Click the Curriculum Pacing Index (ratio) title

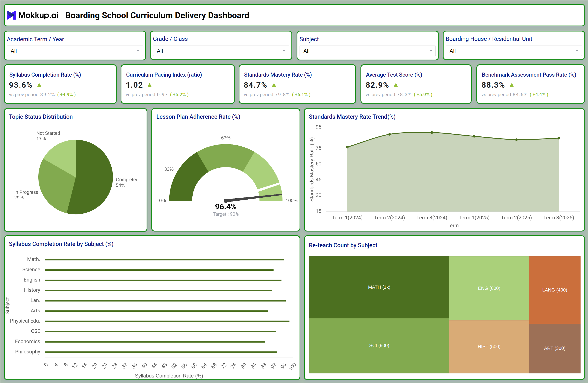pos(164,75)
